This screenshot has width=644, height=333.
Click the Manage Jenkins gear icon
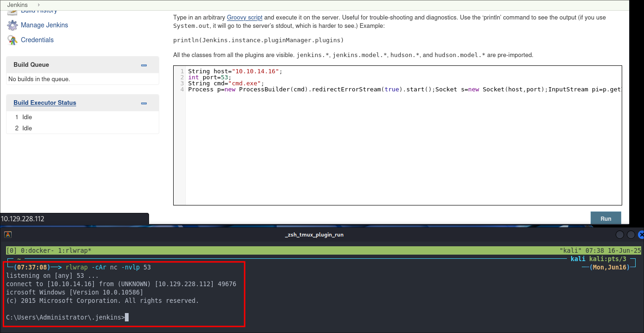(x=13, y=25)
